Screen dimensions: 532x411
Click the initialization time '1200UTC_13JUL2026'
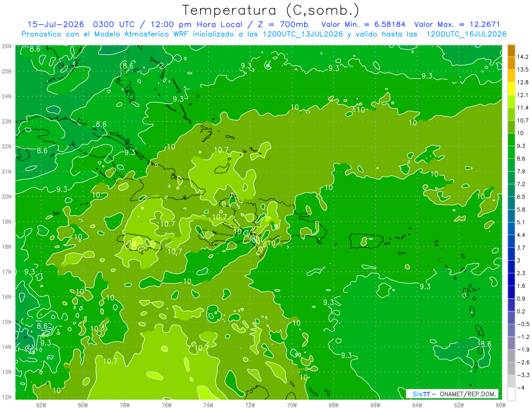pos(303,34)
